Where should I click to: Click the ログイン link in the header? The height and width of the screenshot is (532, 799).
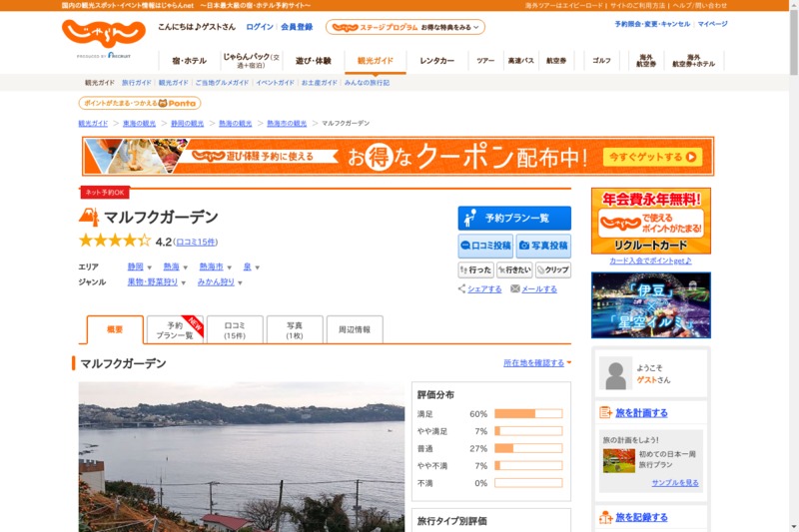click(x=259, y=27)
